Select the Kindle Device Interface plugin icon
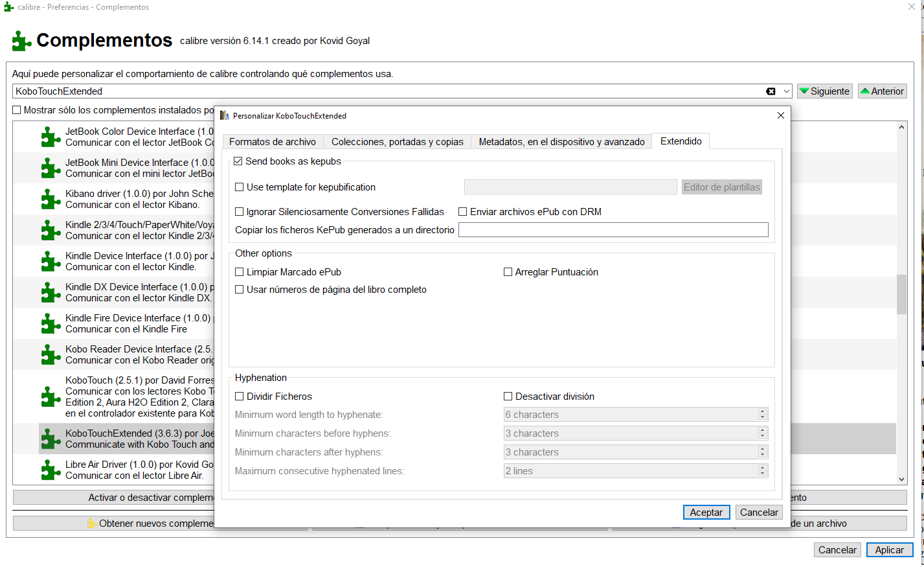This screenshot has height=565, width=924. [51, 261]
